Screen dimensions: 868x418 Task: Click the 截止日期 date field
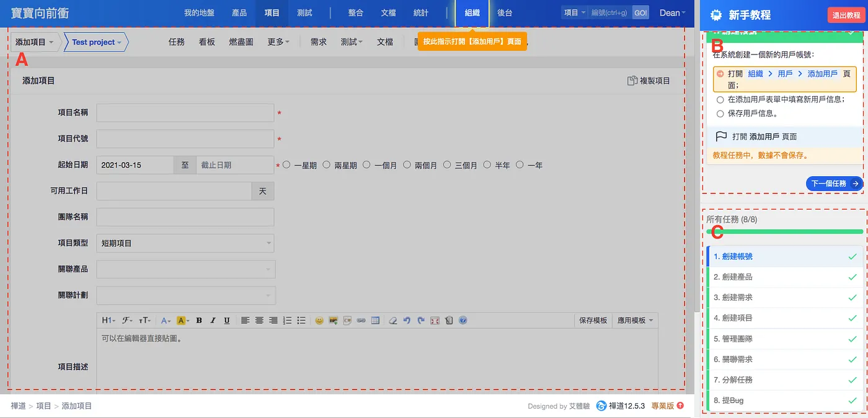[x=235, y=165]
